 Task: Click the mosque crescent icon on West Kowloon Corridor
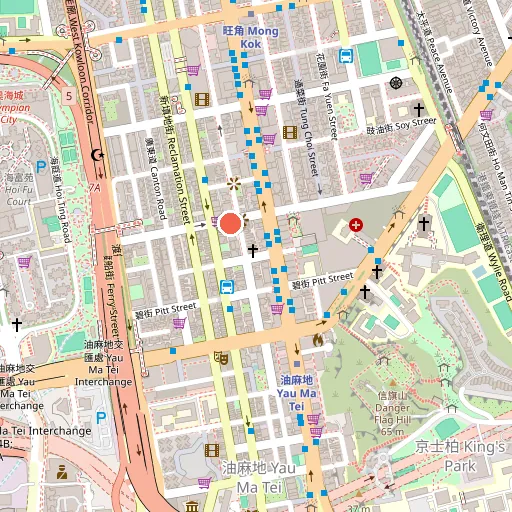[97, 155]
